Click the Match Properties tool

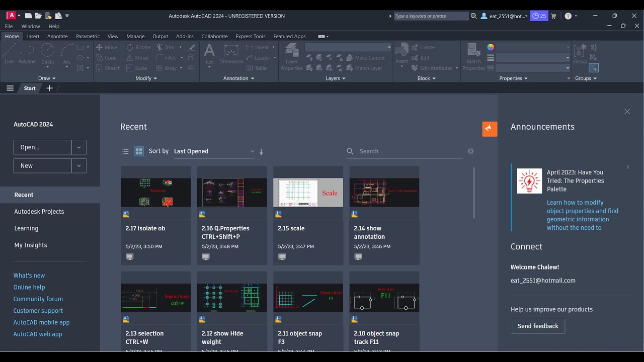[x=473, y=57]
